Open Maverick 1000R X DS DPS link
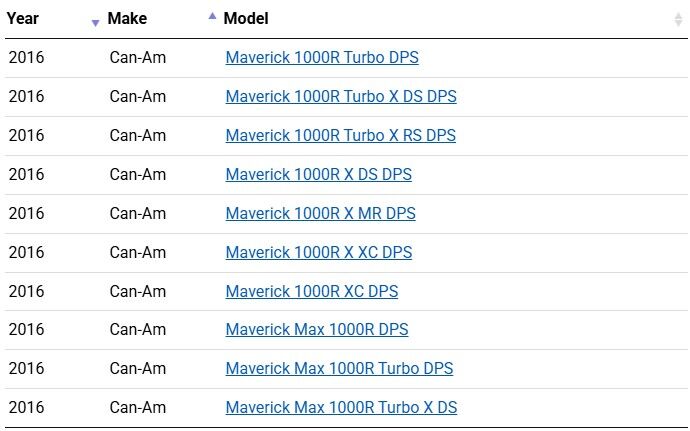The width and height of the screenshot is (690, 431). [318, 174]
